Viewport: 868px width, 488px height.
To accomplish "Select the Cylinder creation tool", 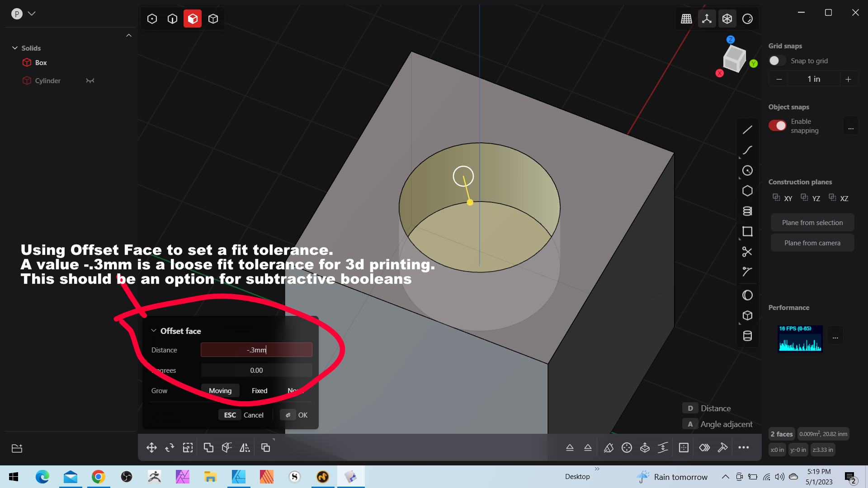I will tap(747, 336).
